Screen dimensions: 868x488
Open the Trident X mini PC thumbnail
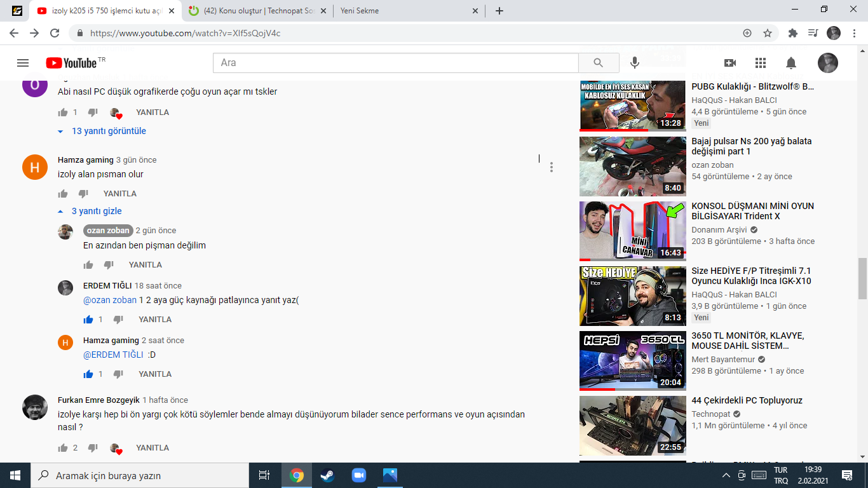tap(633, 231)
